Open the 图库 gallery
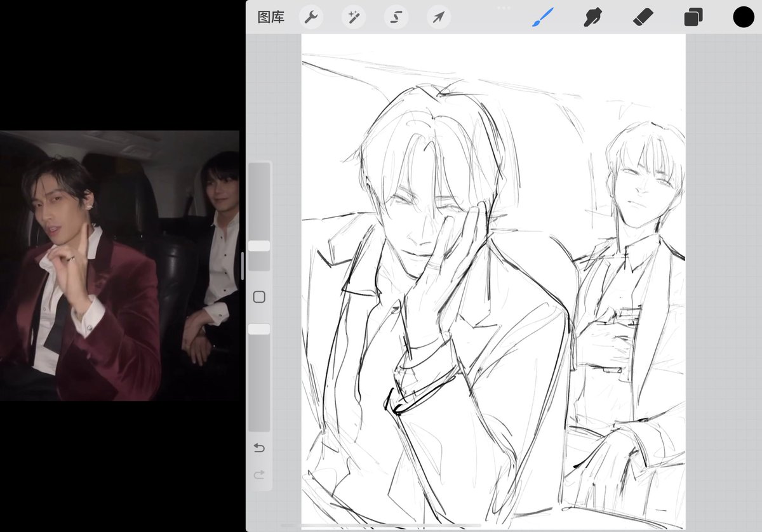The image size is (762, 532). click(x=271, y=17)
